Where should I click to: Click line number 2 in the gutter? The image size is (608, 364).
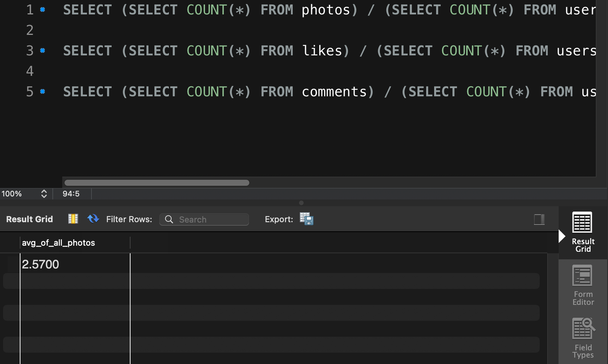[x=30, y=30]
